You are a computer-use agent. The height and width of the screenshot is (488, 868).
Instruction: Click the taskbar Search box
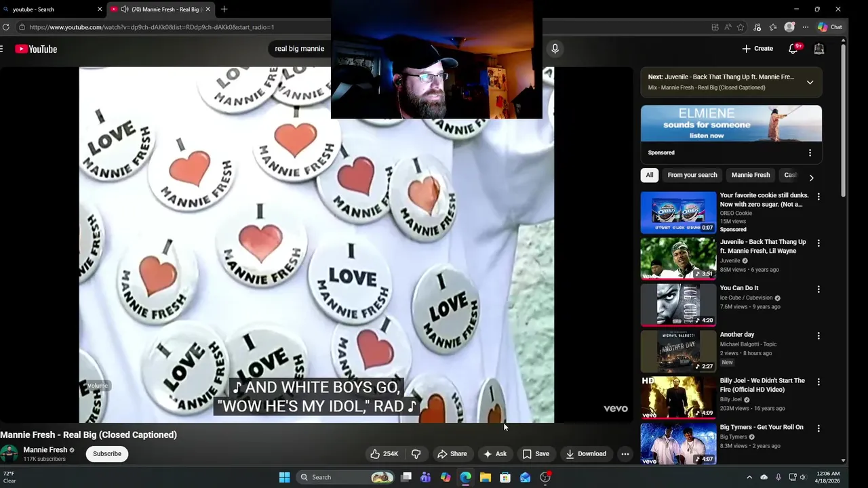(x=347, y=477)
